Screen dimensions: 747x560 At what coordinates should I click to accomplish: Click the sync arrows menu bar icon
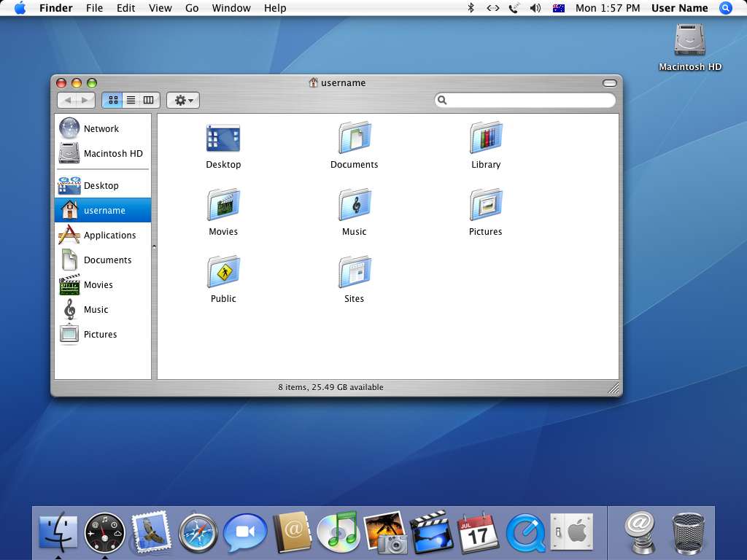tap(492, 8)
